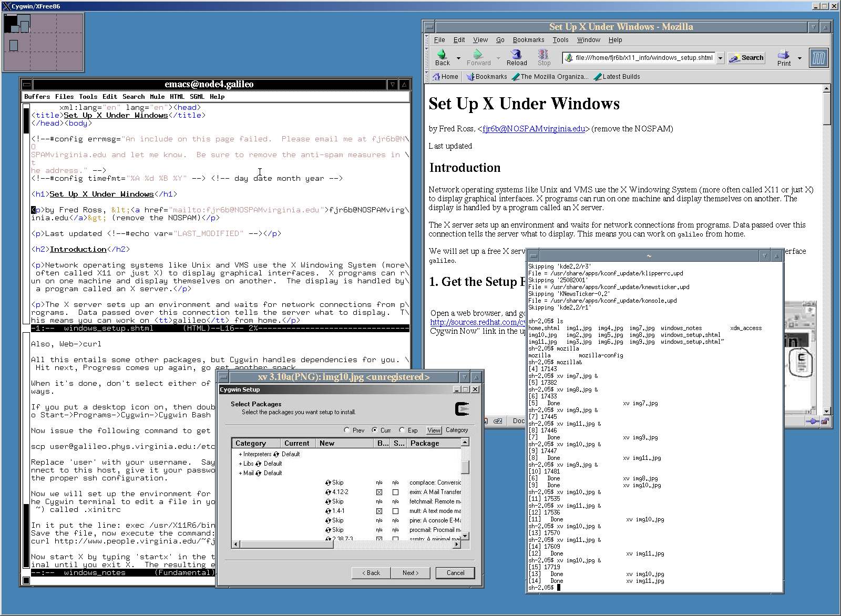Click the cycle icon next to version 1.4-1
The height and width of the screenshot is (616, 841).
coord(329,511)
